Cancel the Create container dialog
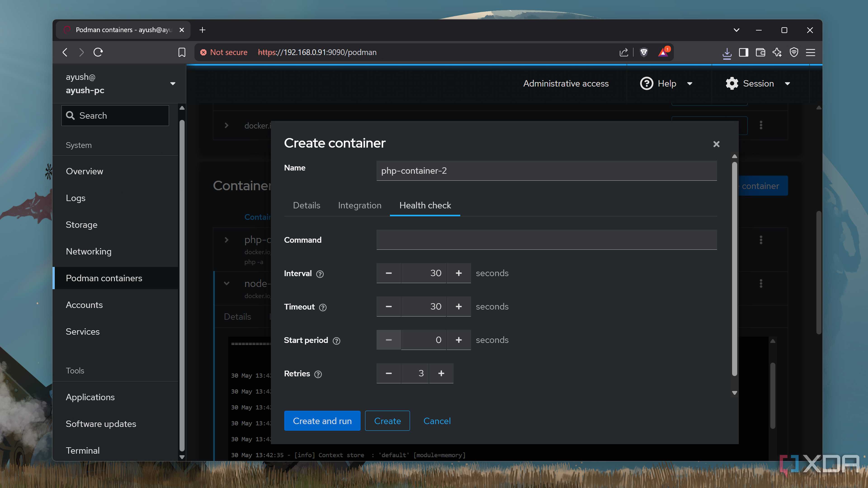This screenshot has width=868, height=488. 437,421
